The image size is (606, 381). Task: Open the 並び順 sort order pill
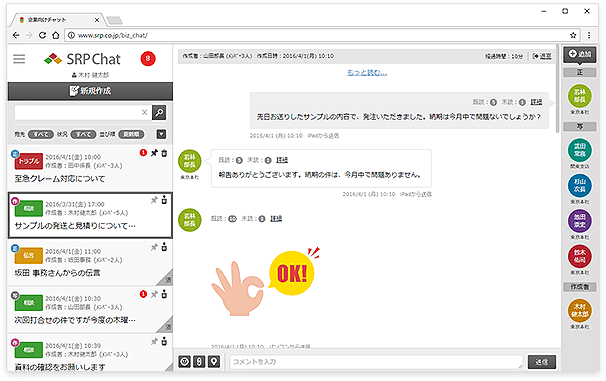click(131, 134)
